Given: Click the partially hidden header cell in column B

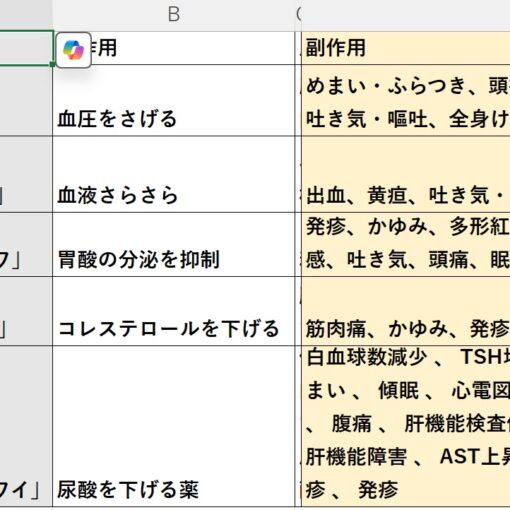Looking at the screenshot, I should coord(174,48).
